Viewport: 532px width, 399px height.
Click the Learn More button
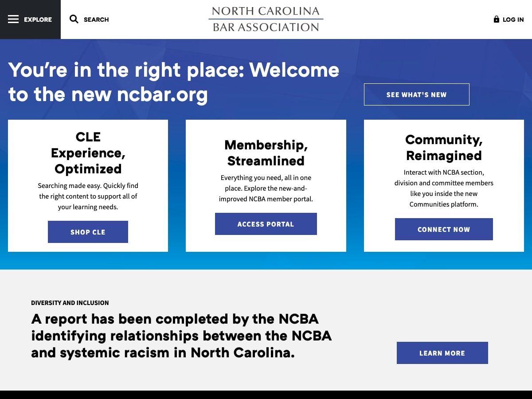coord(442,353)
